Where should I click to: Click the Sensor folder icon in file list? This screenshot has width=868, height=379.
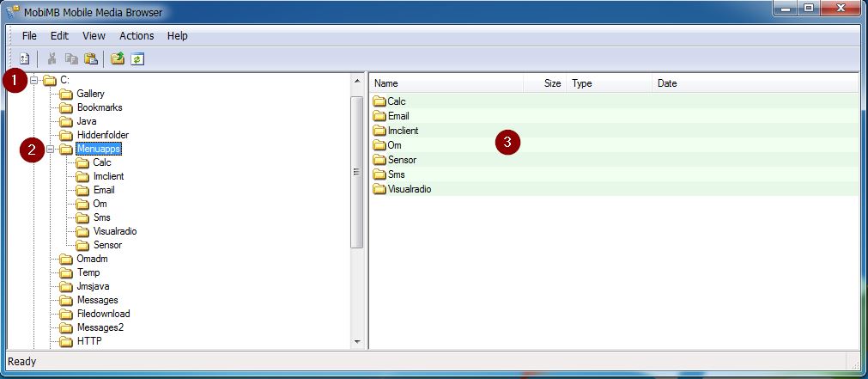[379, 160]
